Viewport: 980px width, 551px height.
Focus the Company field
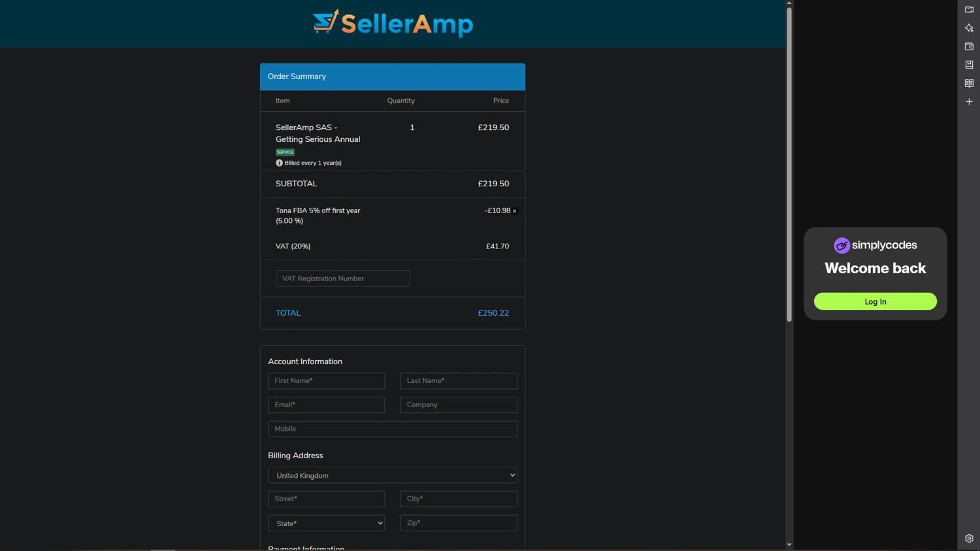[459, 405]
